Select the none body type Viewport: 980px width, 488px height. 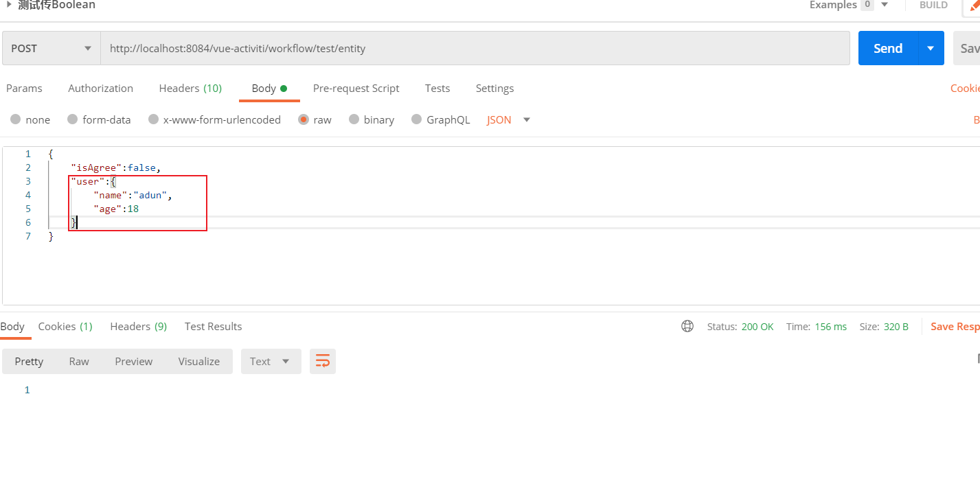30,119
